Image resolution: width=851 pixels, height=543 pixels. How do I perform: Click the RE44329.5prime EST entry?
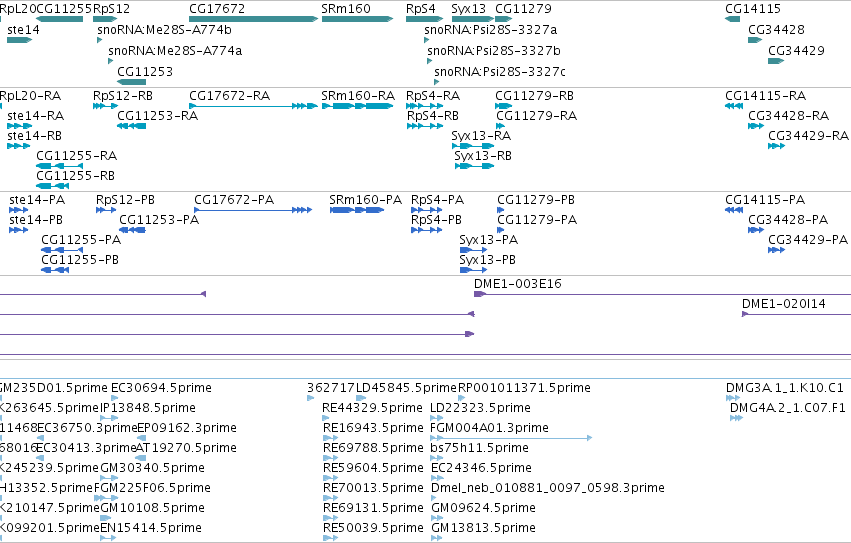(326, 418)
